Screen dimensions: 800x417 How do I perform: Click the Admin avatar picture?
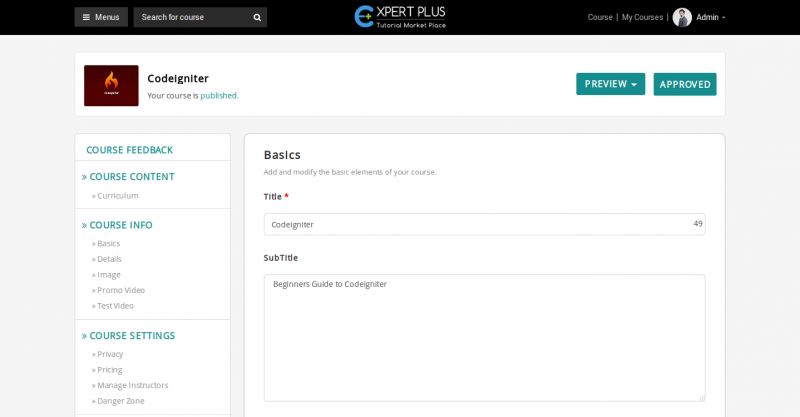pyautogui.click(x=682, y=17)
